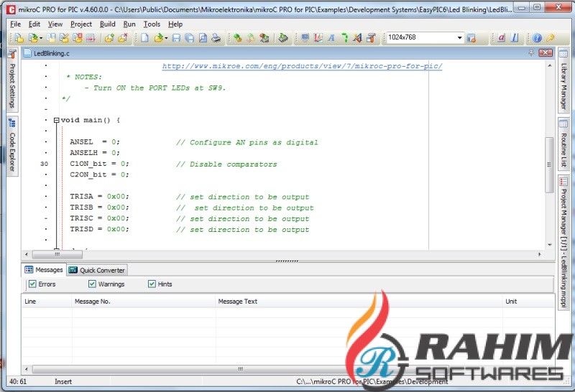Click the Message Text column header

pos(238,301)
